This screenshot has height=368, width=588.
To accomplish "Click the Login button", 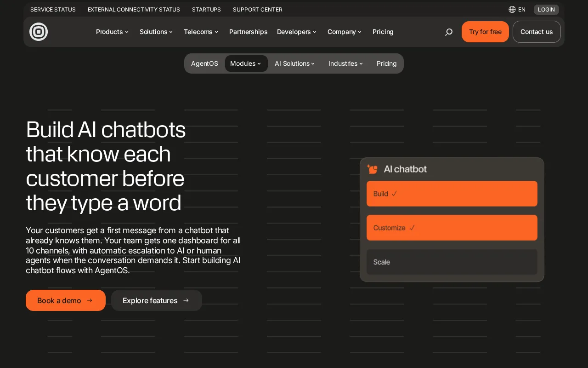I will coord(546,9).
